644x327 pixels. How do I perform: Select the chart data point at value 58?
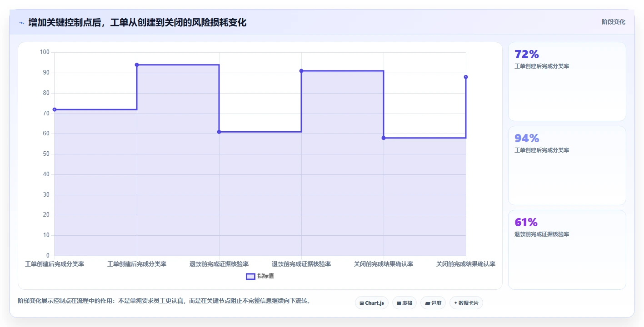point(384,138)
